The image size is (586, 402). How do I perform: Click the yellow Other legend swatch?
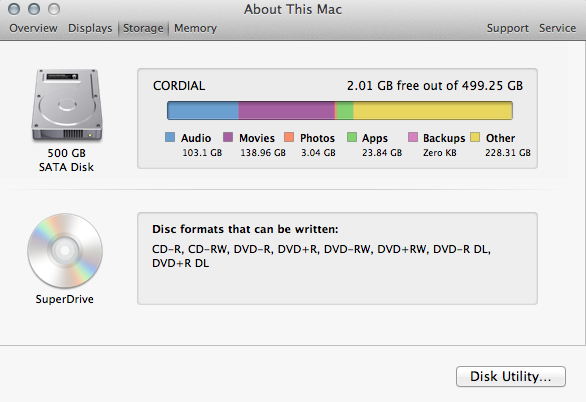(475, 137)
